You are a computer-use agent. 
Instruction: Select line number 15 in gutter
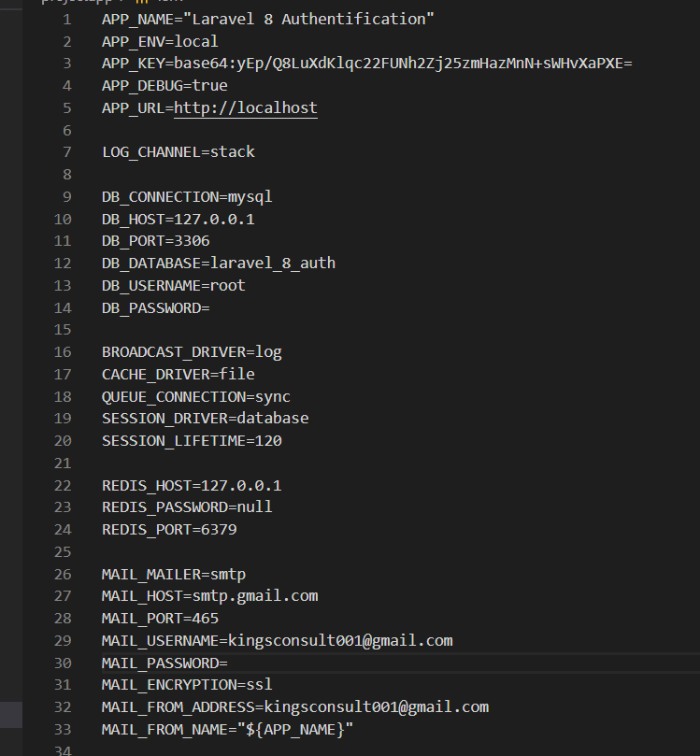tap(63, 330)
